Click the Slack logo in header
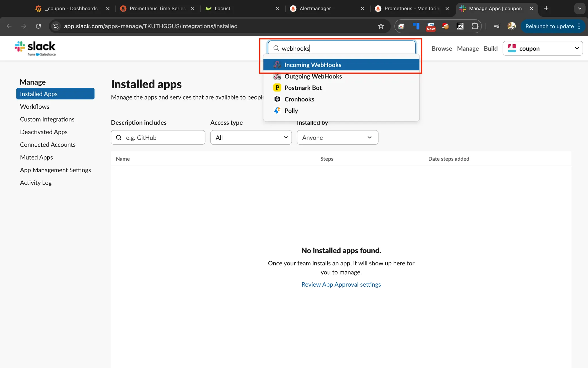The width and height of the screenshot is (588, 368). click(x=35, y=48)
